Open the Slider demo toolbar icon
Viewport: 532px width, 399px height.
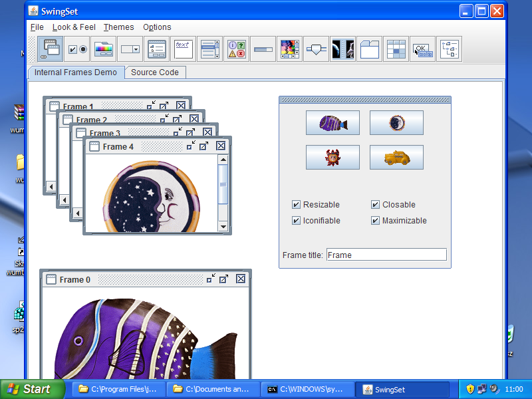(317, 49)
